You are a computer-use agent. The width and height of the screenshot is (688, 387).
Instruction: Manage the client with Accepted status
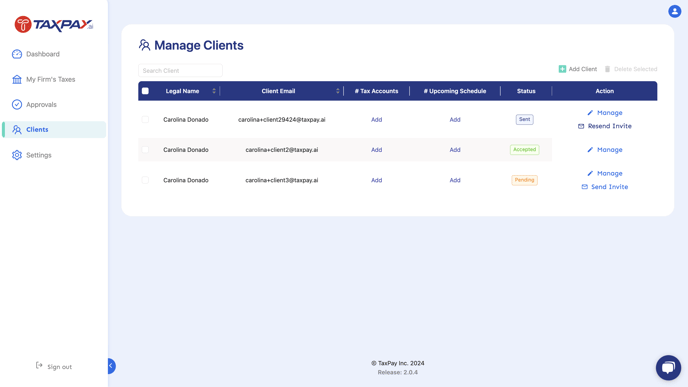tap(605, 150)
